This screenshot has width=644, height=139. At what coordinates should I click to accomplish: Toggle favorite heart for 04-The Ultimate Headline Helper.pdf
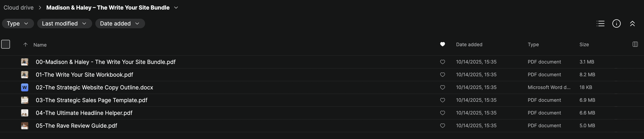click(442, 113)
